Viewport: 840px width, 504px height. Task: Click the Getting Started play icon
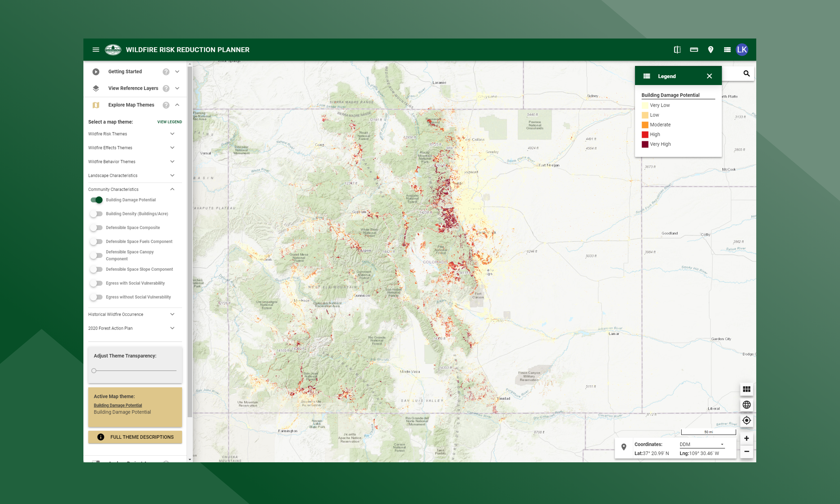96,72
